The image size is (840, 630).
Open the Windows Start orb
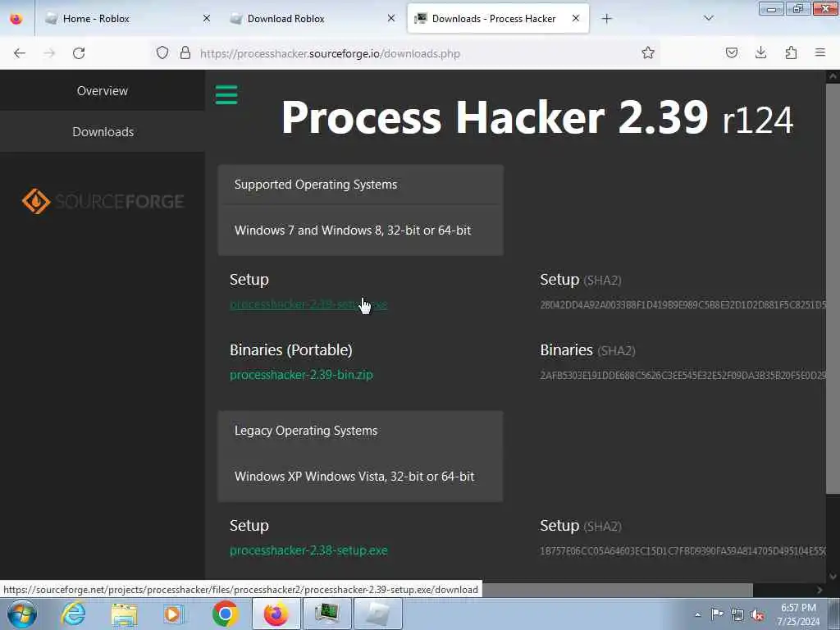point(22,614)
